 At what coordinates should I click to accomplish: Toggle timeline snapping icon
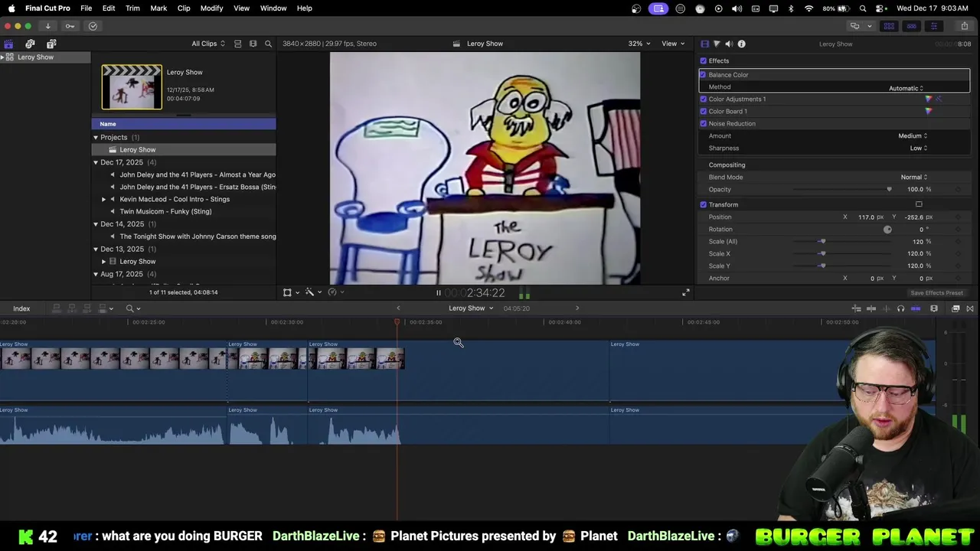tap(916, 308)
